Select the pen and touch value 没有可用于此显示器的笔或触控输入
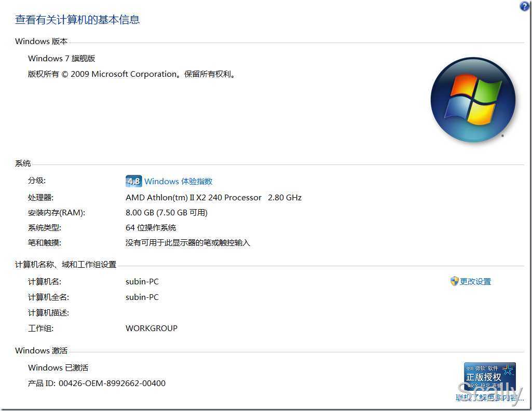The height and width of the screenshot is (411, 532). 187,243
